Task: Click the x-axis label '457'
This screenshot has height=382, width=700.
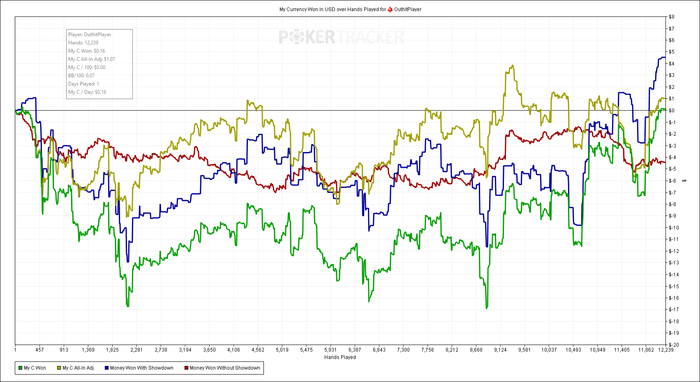Action: pos(39,351)
